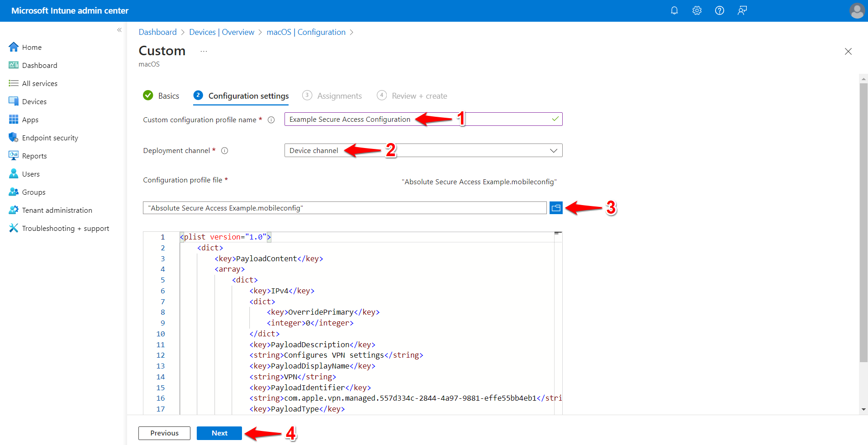Go to the Assignments step
Image resolution: width=868 pixels, height=445 pixels.
[x=332, y=96]
